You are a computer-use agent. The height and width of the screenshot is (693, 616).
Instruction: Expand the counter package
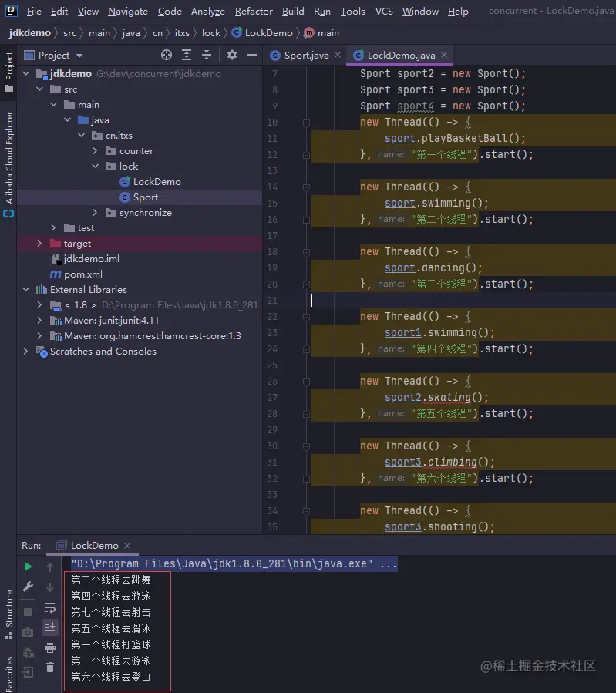click(x=95, y=151)
